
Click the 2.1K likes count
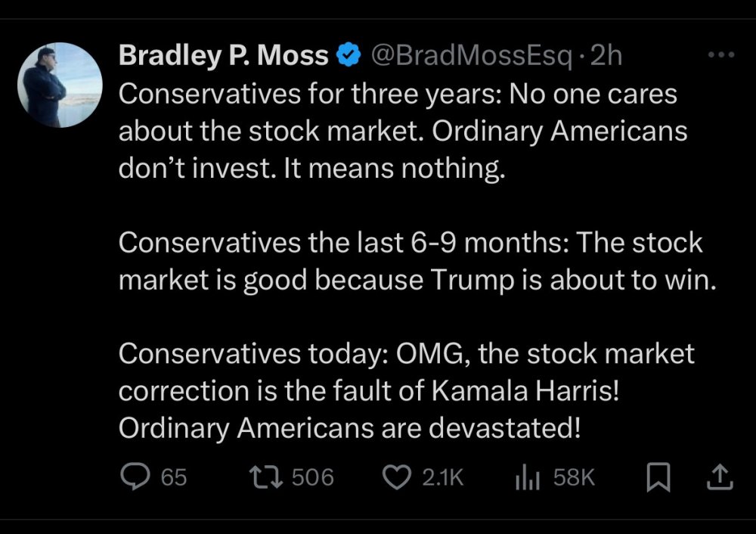point(442,477)
